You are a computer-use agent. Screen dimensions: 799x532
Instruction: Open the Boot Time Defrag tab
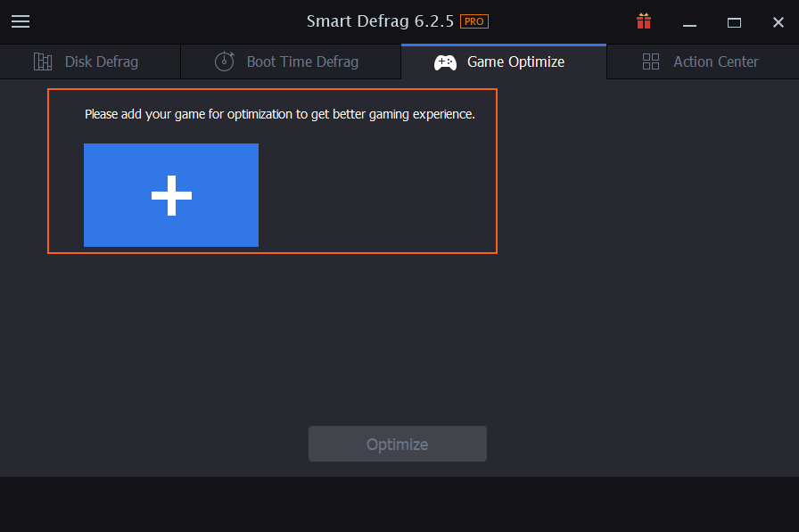pyautogui.click(x=291, y=61)
